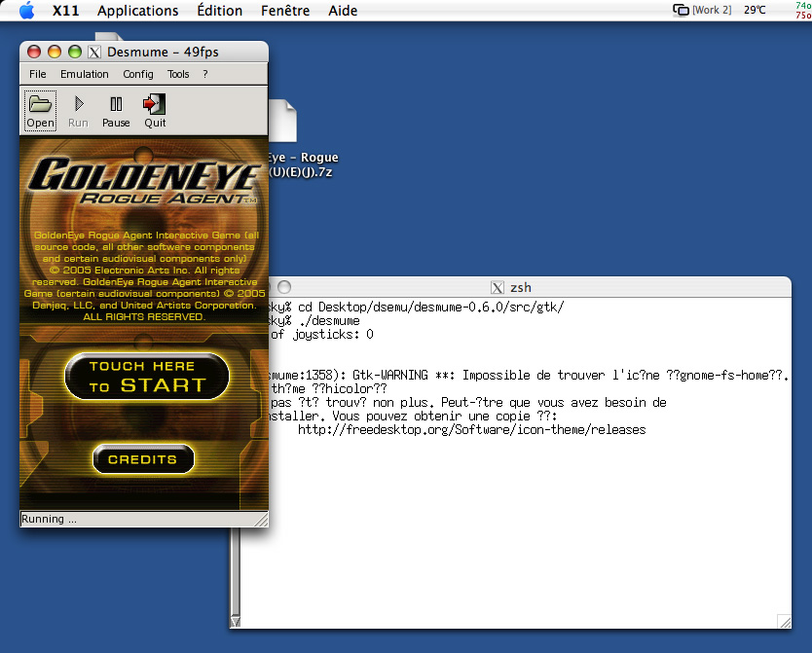Open the Aide menu
Screen dimensions: 812x653
(343, 11)
